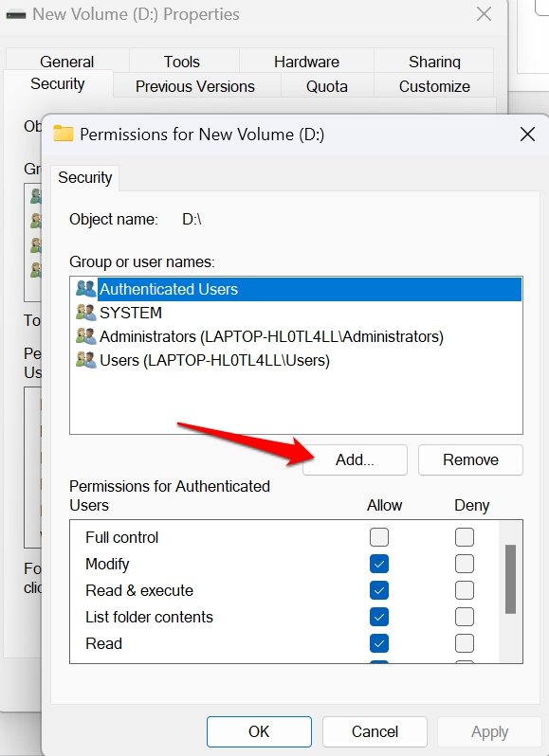Click the Cancel button
This screenshot has width=549, height=756.
pyautogui.click(x=375, y=731)
